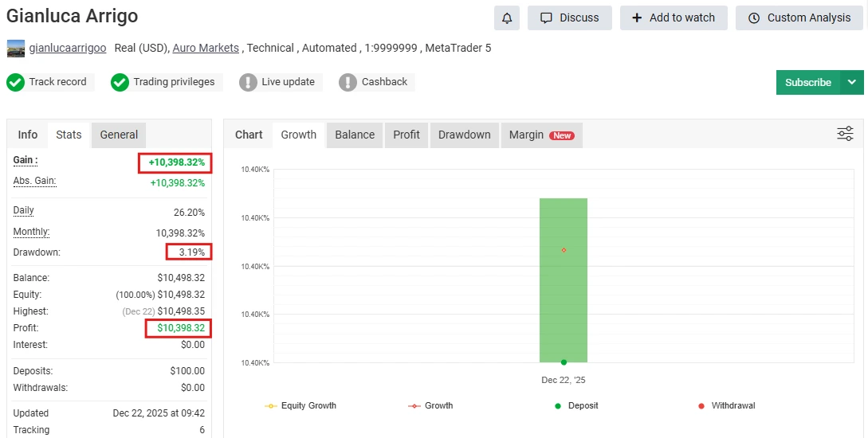Toggle Deposit marker in chart legend
The image size is (868, 438).
[576, 405]
